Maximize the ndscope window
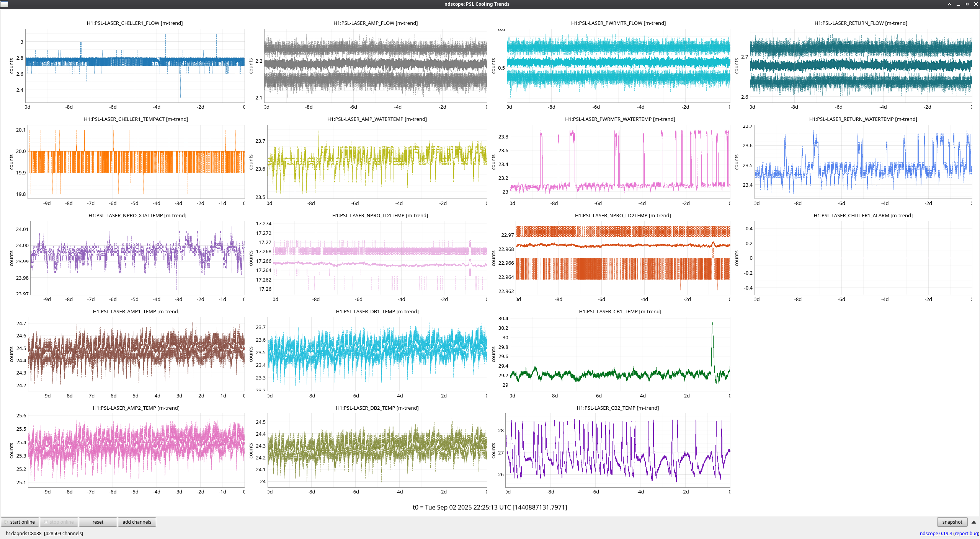Image resolution: width=980 pixels, height=539 pixels. tap(967, 4)
